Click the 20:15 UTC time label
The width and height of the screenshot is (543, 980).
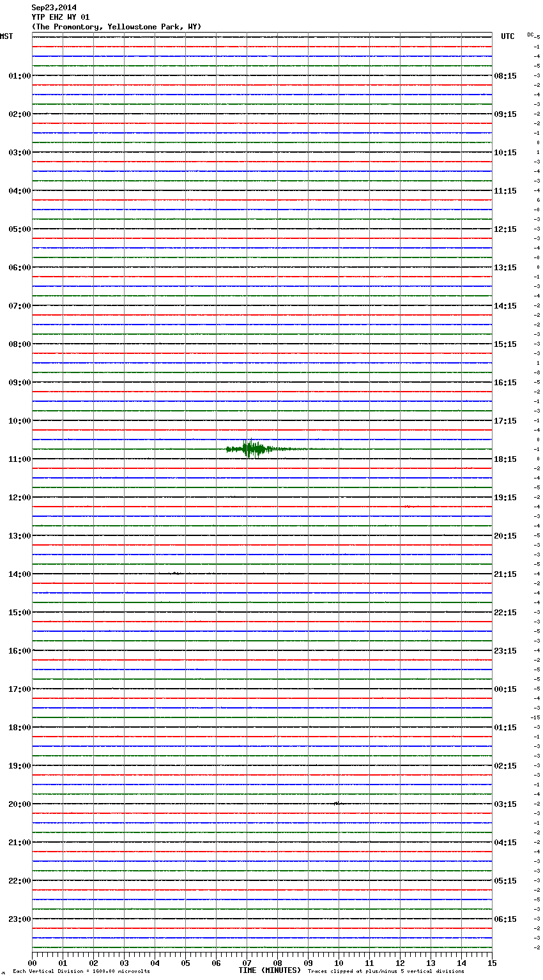pyautogui.click(x=505, y=536)
